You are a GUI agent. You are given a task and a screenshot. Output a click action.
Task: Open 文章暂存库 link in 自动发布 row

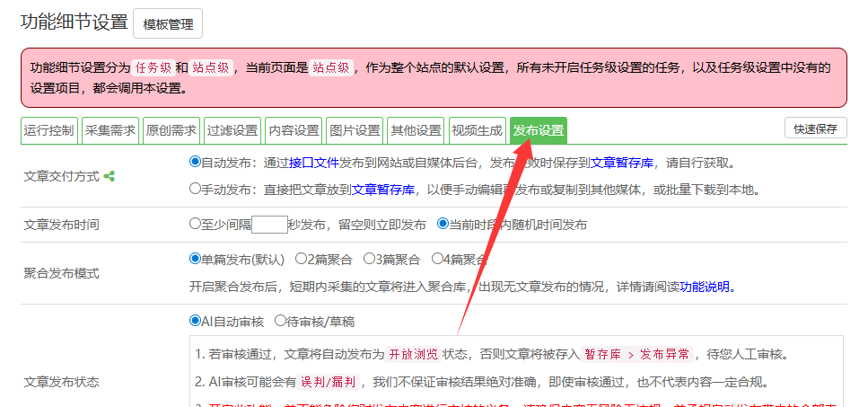click(x=622, y=163)
